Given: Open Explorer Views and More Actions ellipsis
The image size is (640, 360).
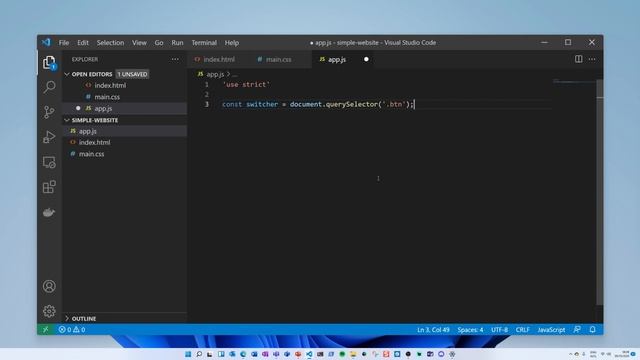Looking at the screenshot, I should 175,59.
